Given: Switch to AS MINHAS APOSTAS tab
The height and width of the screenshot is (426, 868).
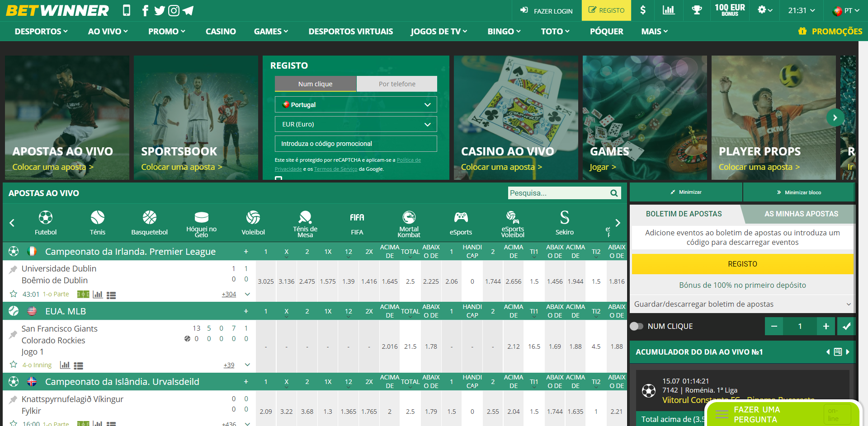Looking at the screenshot, I should tap(801, 214).
